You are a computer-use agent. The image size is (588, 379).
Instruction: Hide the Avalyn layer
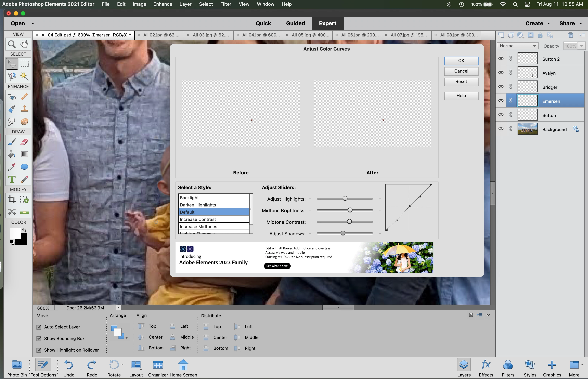click(501, 73)
